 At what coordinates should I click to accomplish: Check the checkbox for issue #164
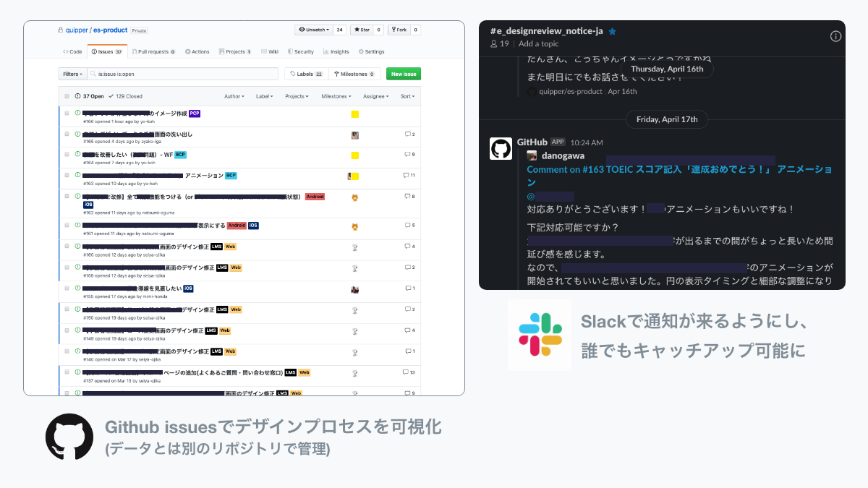click(x=67, y=155)
